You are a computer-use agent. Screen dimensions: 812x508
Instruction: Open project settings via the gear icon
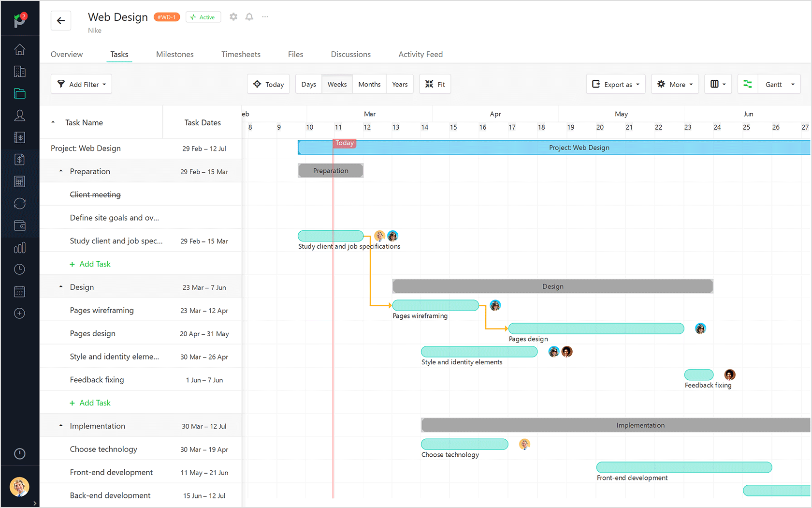(x=233, y=16)
